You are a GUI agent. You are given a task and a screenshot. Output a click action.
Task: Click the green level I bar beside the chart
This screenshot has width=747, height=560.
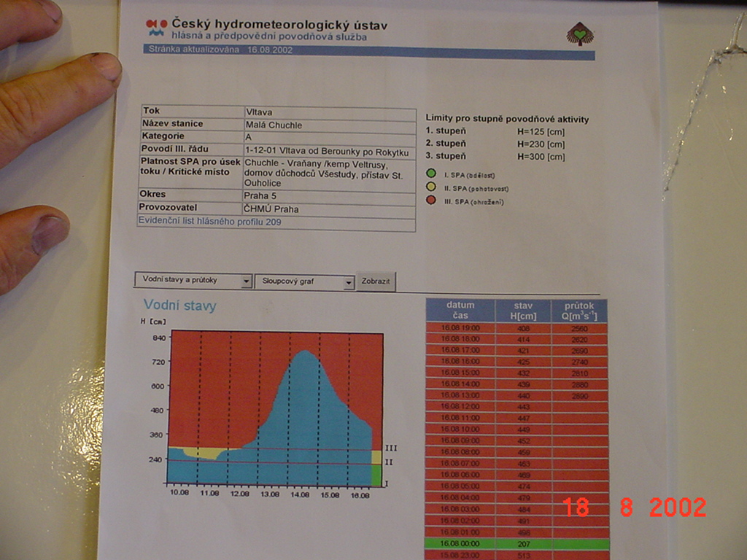pos(376,475)
